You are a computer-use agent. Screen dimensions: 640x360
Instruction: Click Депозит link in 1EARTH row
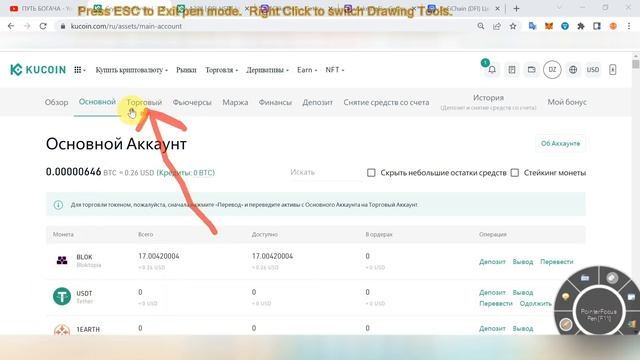(x=492, y=329)
